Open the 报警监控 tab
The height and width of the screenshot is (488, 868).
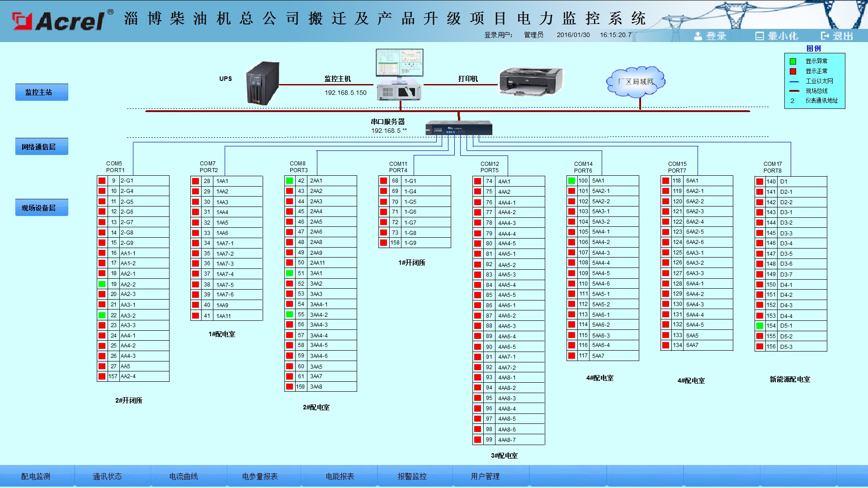click(412, 476)
